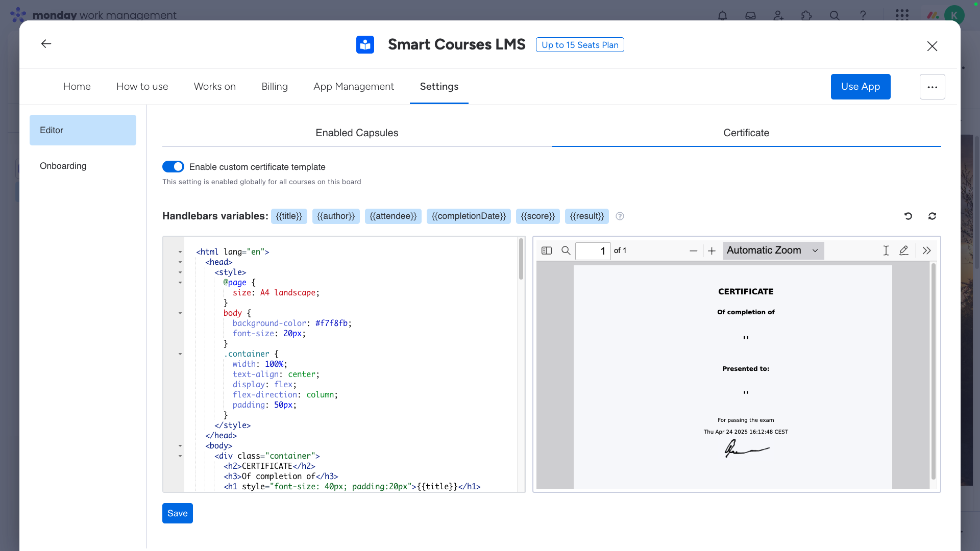Click the refresh preview icon
Image resolution: width=980 pixels, height=551 pixels.
(932, 216)
